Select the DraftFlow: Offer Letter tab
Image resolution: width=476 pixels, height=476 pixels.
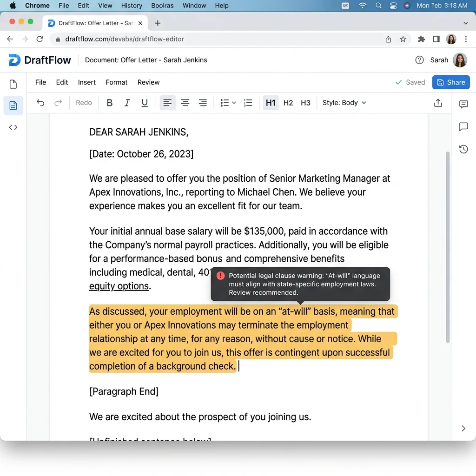(95, 23)
